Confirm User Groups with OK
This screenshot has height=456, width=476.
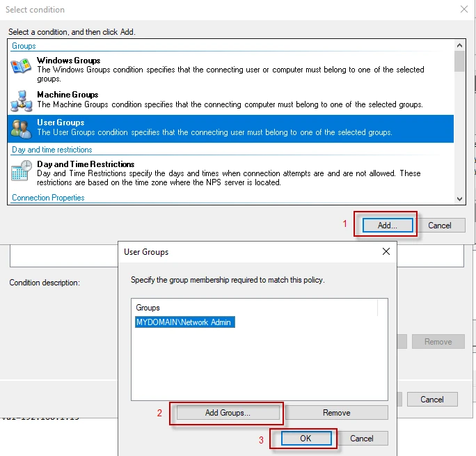306,439
